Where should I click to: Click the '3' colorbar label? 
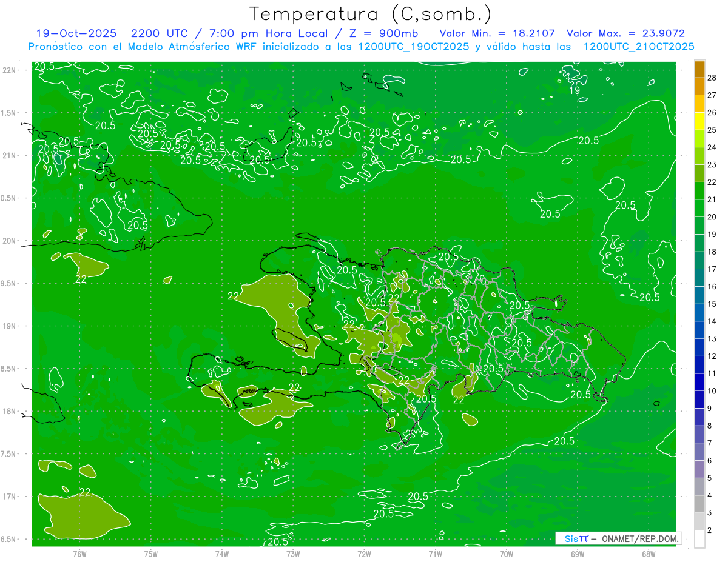point(710,513)
